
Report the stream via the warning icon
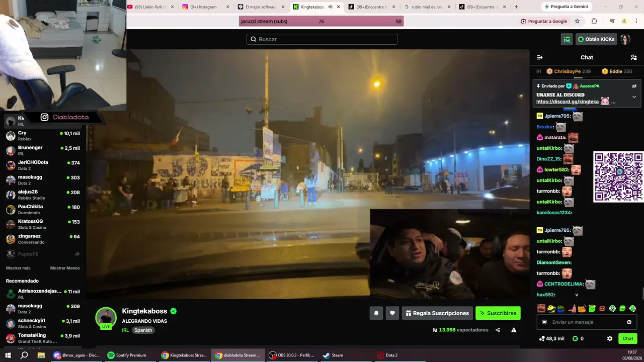pos(514,330)
